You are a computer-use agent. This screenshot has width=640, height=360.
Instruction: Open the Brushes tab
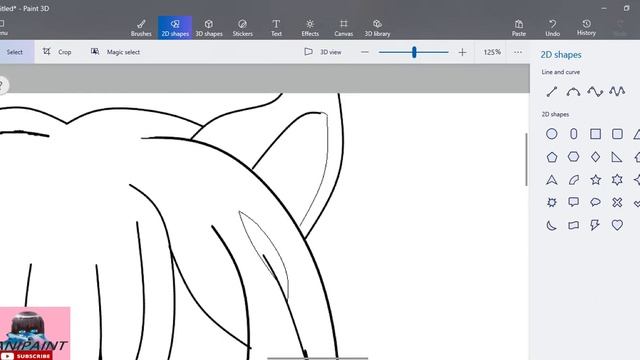[141, 28]
